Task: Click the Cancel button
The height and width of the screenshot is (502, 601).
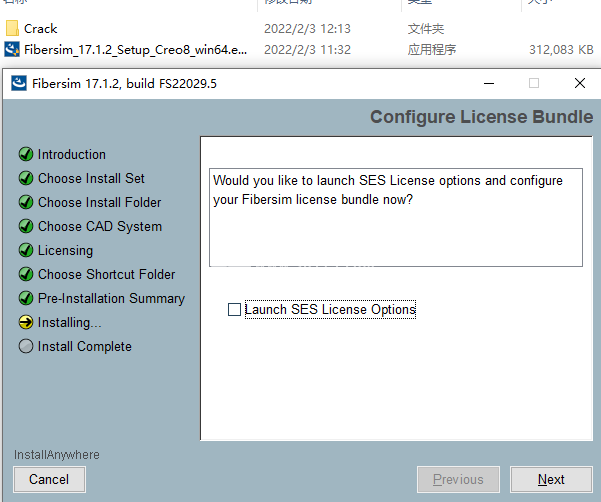Action: (49, 479)
